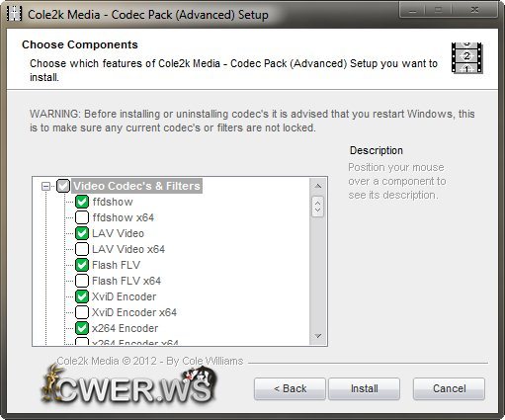Select the ffdshow x64 row label
The width and height of the screenshot is (505, 420).
point(124,217)
